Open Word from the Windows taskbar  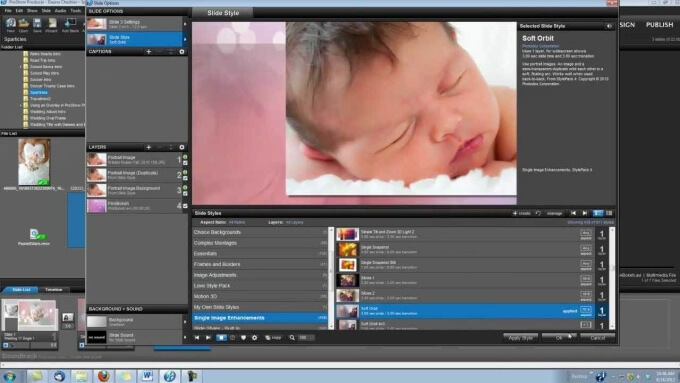coord(147,376)
